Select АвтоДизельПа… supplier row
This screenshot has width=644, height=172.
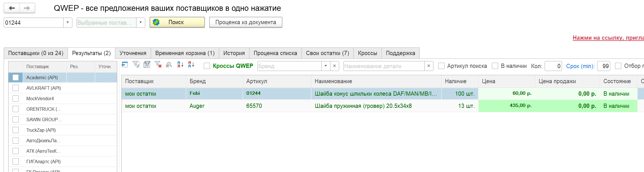point(63,140)
